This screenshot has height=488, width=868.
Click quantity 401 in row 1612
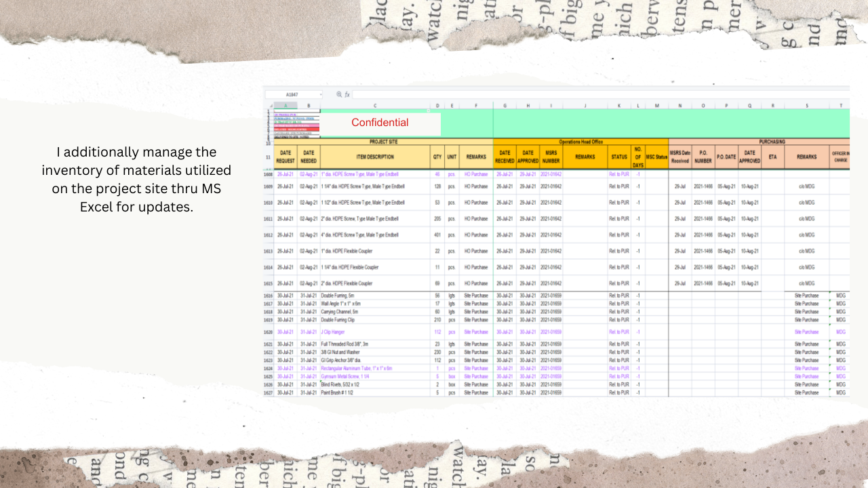point(437,235)
